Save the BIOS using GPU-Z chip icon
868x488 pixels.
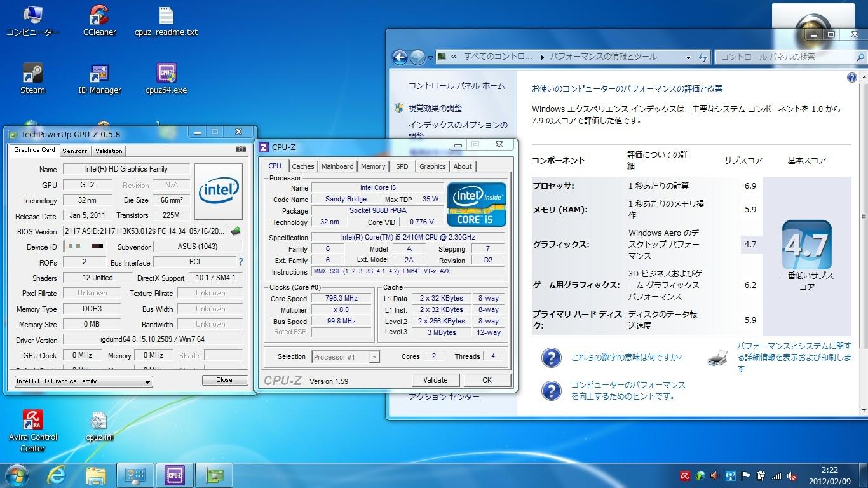click(236, 231)
